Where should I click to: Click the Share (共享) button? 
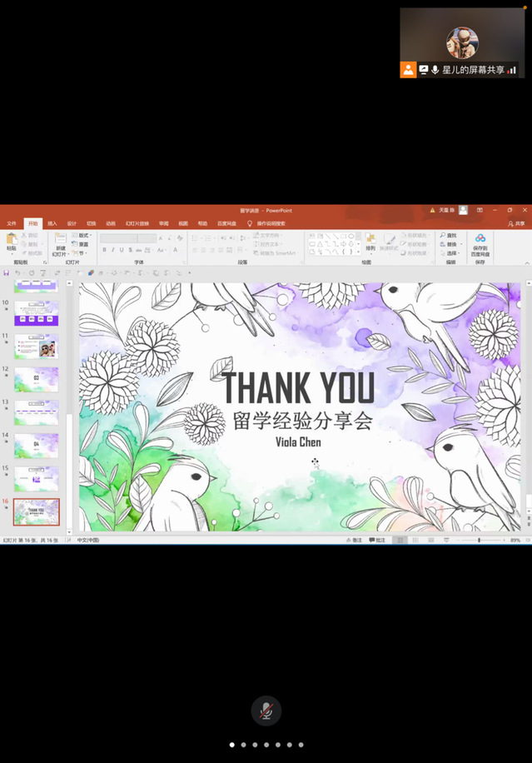pos(517,223)
